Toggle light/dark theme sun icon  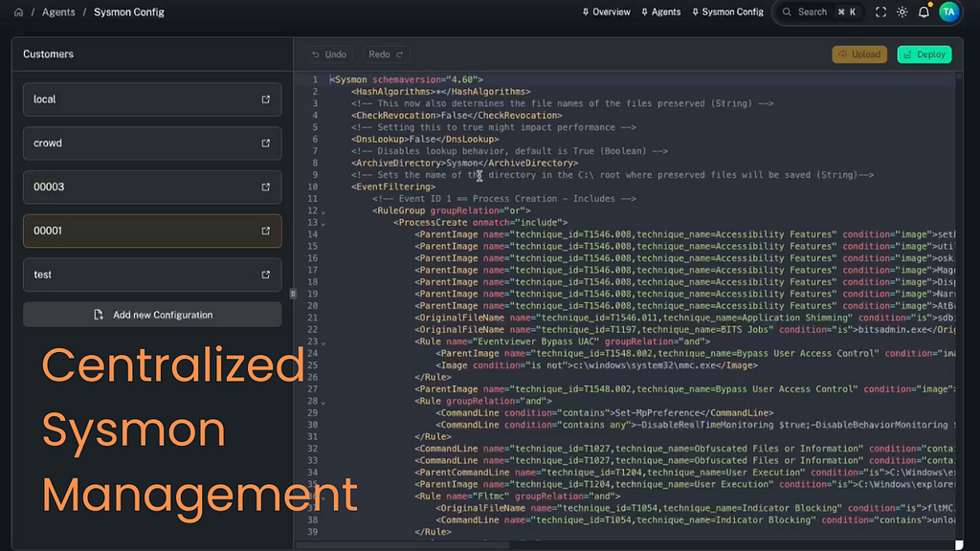[902, 12]
